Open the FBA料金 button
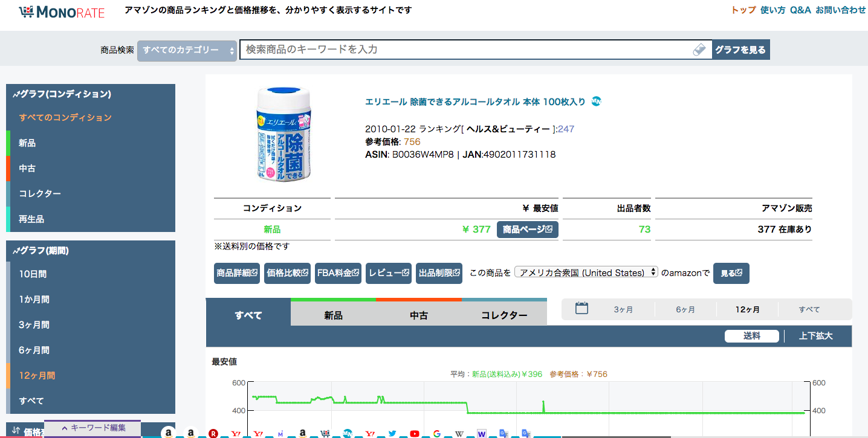 (x=338, y=273)
